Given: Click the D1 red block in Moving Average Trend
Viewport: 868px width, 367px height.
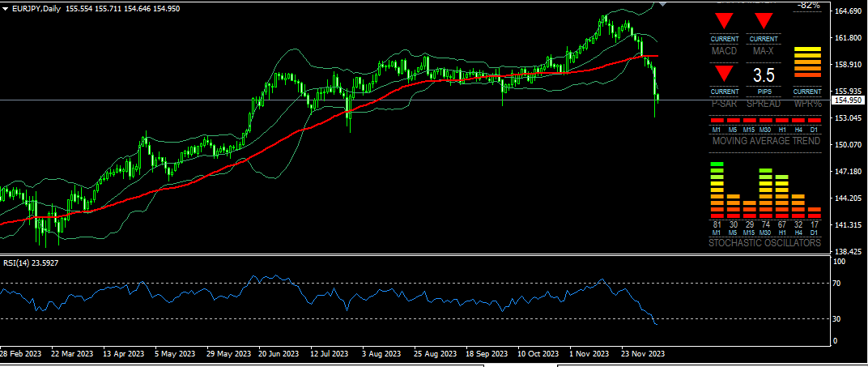Looking at the screenshot, I should 815,120.
